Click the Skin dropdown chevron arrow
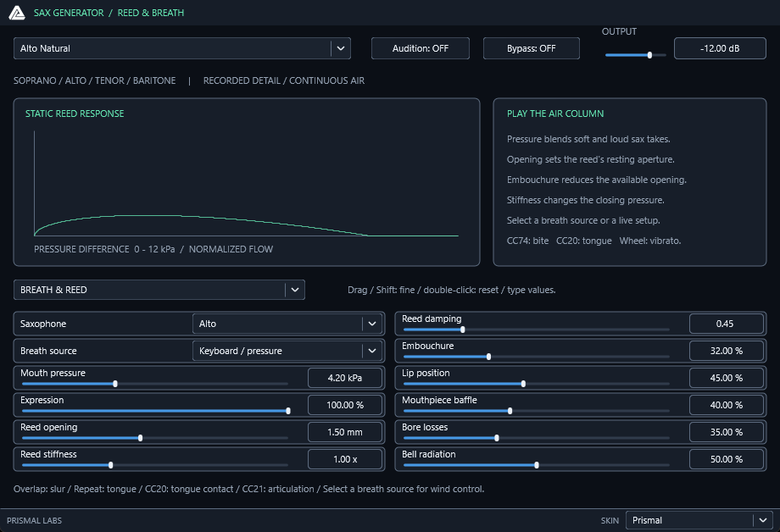Viewport: 780px width, 532px height. pos(762,521)
